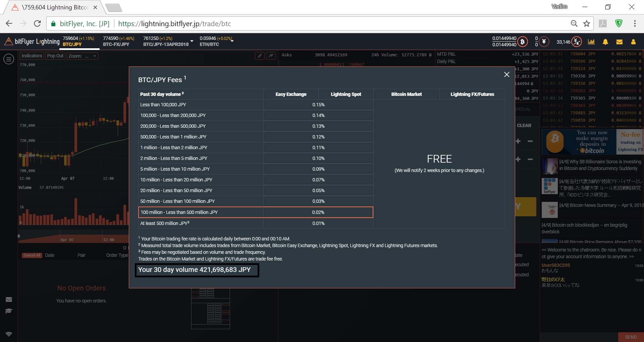Screen dimensions: 644x342
Task: Bookmark this page with the star
Action: pyautogui.click(x=587, y=23)
